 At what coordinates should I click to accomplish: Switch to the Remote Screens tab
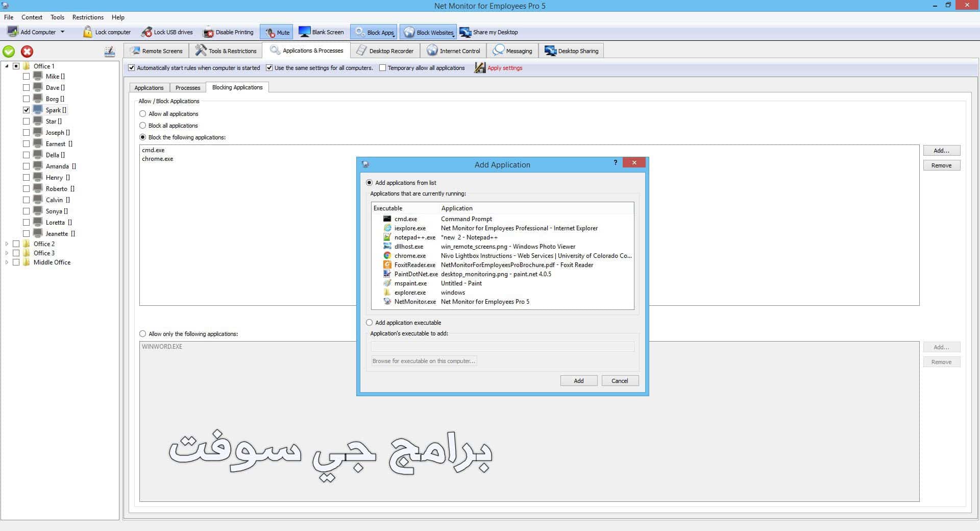(x=156, y=51)
